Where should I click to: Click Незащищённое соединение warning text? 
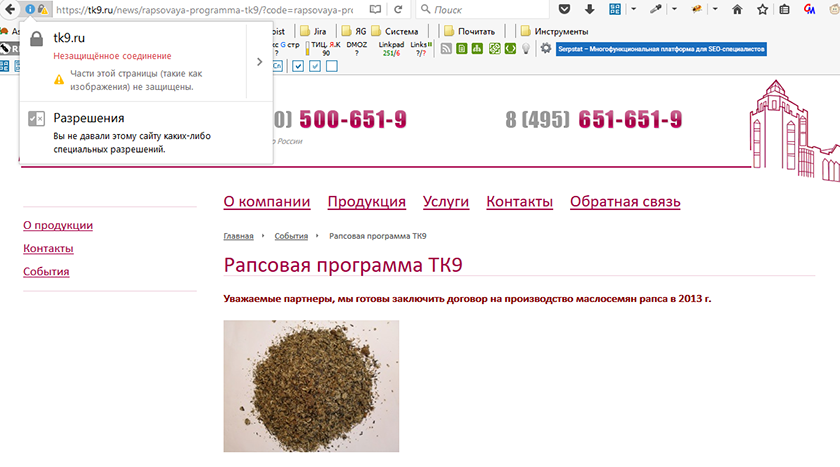coord(112,56)
